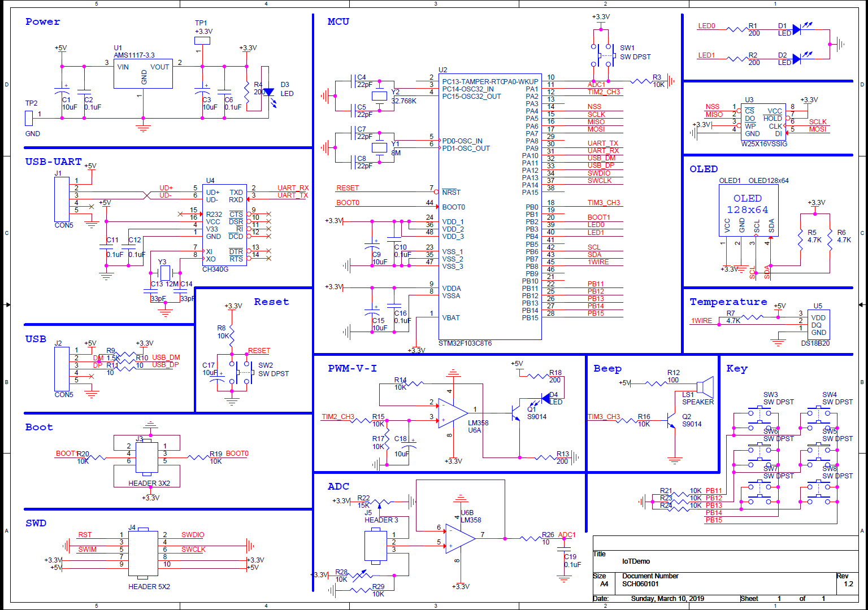Click the 'OLED' section title
The image size is (868, 610).
click(x=704, y=169)
